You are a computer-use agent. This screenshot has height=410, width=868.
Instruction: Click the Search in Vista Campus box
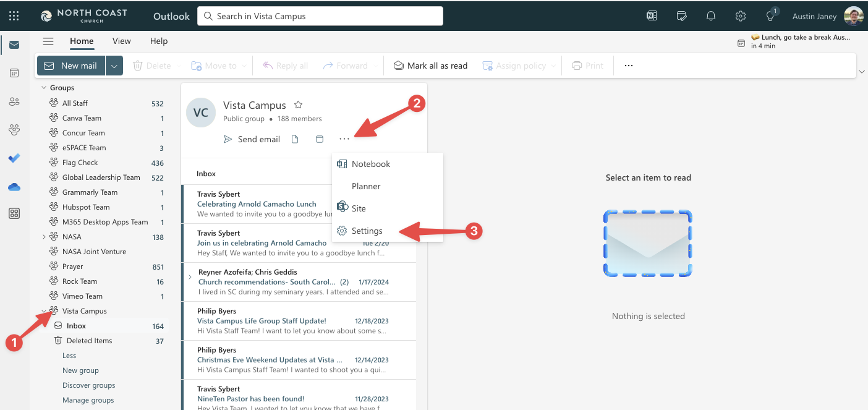tap(320, 16)
